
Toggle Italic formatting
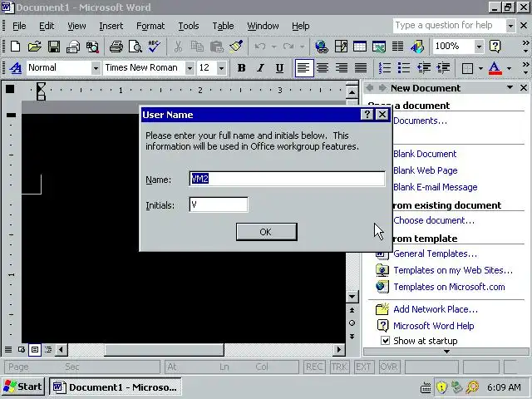pos(260,68)
